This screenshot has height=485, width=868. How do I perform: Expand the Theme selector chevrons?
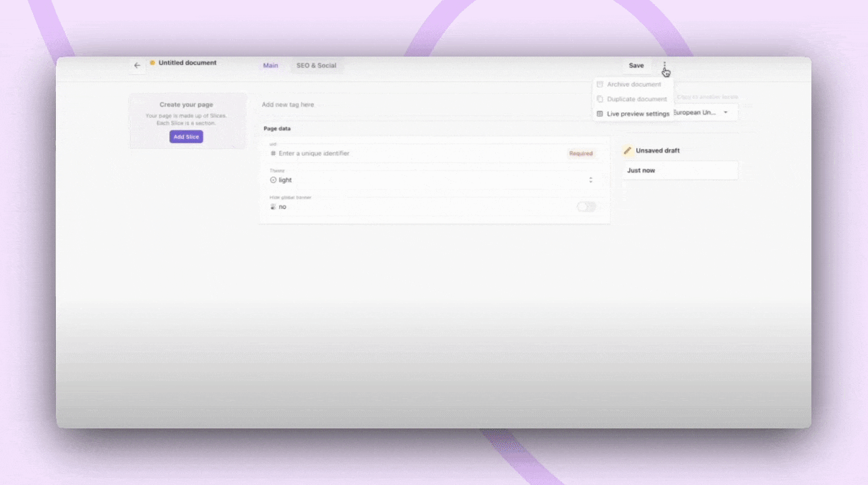coord(591,180)
